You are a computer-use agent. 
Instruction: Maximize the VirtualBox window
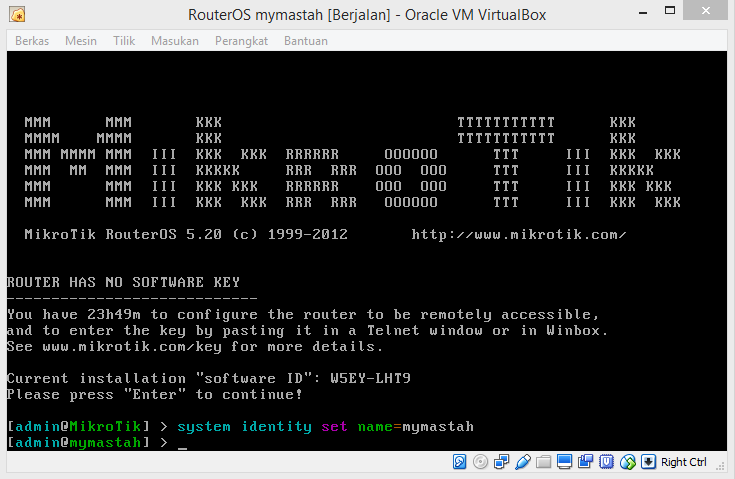point(670,10)
